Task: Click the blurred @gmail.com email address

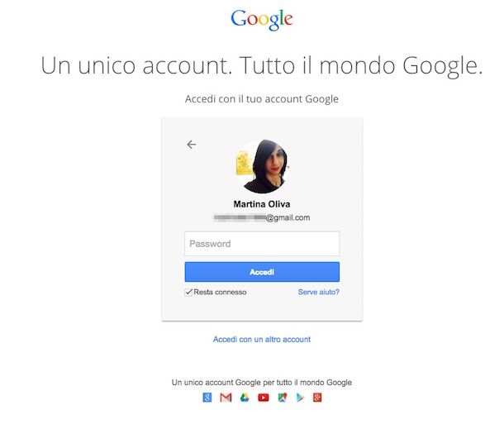Action: (x=262, y=217)
